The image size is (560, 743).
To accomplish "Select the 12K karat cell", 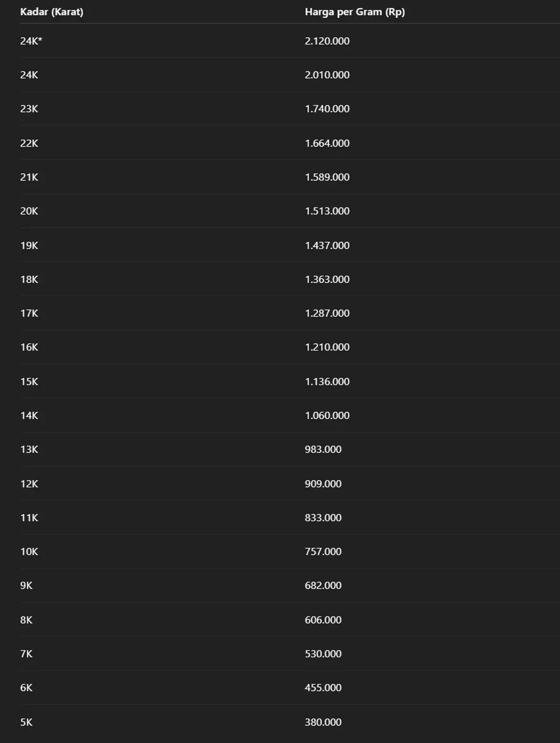I will [29, 484].
